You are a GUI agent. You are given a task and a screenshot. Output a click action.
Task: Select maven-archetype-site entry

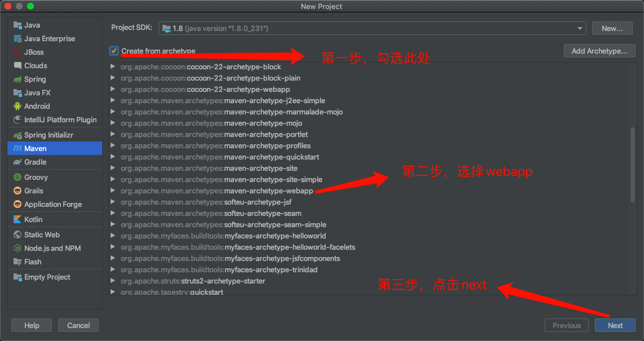coord(209,168)
